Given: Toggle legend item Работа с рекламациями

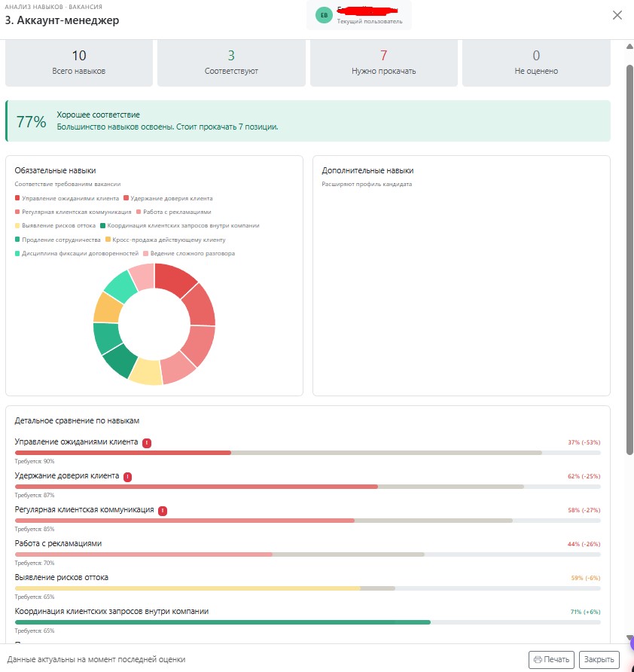Looking at the screenshot, I should pyautogui.click(x=173, y=212).
